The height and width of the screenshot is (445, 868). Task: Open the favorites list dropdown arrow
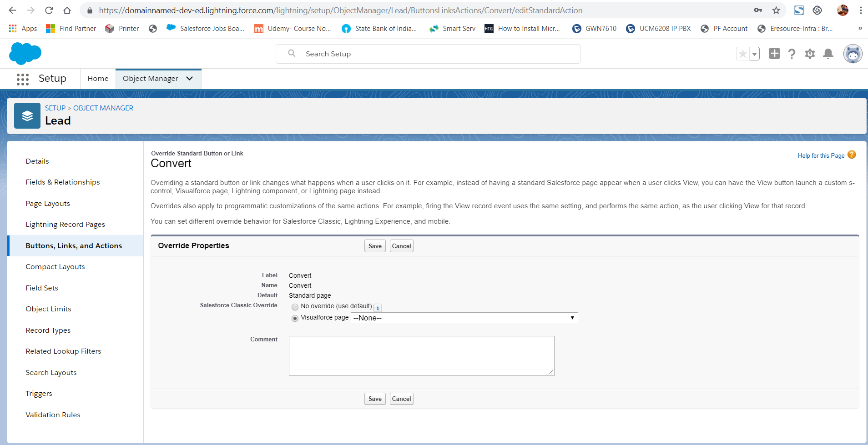coord(754,54)
